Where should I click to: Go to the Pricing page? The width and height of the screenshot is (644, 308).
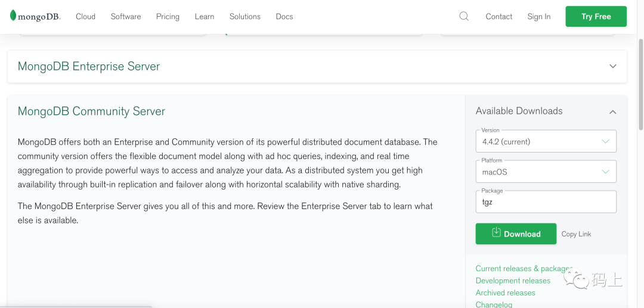coord(168,17)
